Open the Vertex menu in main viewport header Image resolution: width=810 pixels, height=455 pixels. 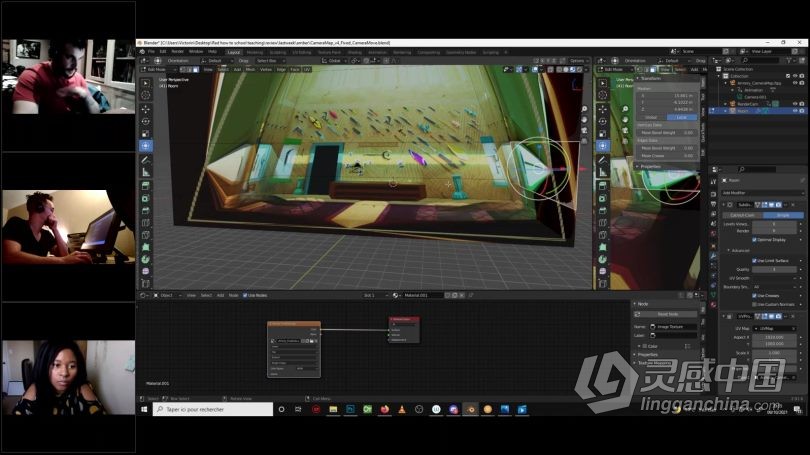click(266, 69)
